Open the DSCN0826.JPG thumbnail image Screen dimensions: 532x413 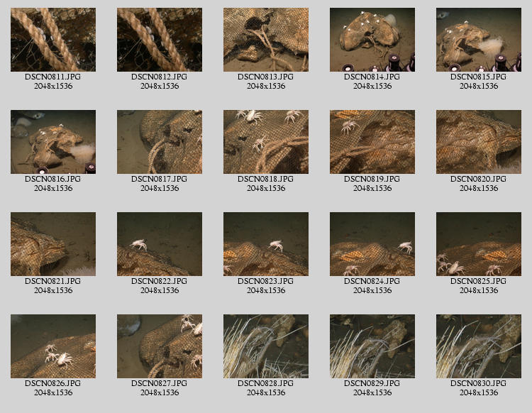[53, 346]
